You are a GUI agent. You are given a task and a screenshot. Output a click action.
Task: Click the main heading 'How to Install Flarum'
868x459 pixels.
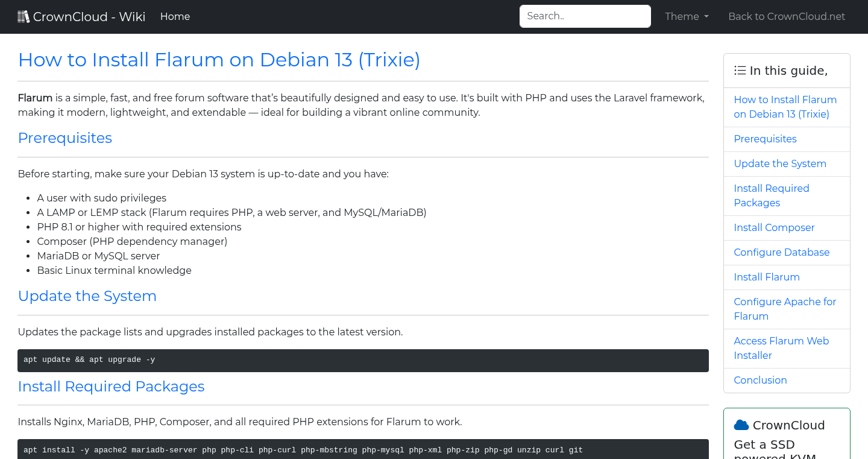(x=219, y=60)
